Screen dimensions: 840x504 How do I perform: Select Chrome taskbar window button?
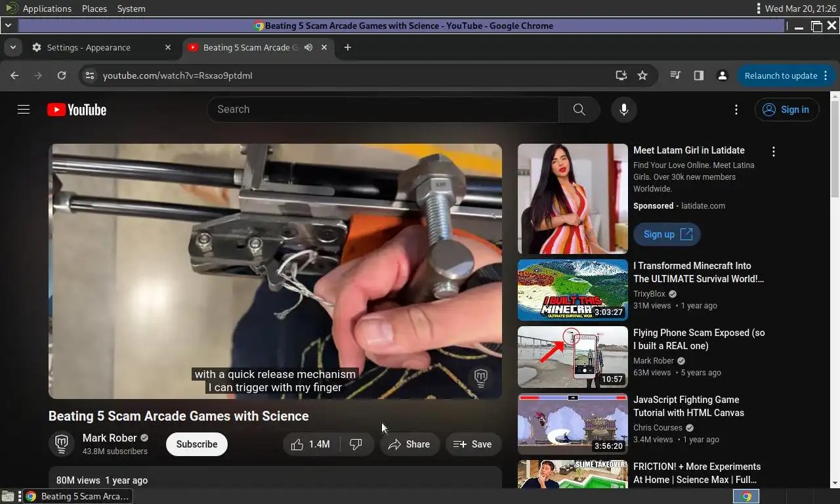[78, 496]
